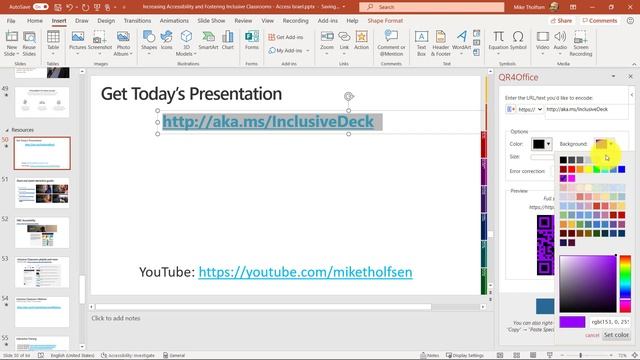Click Get Add-ins
640x360 pixels.
click(286, 37)
